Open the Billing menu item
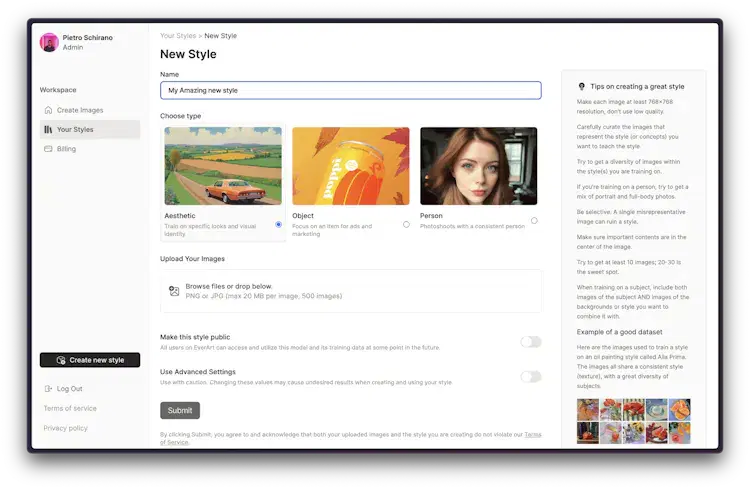Screen dimensions: 750x489 [66, 149]
